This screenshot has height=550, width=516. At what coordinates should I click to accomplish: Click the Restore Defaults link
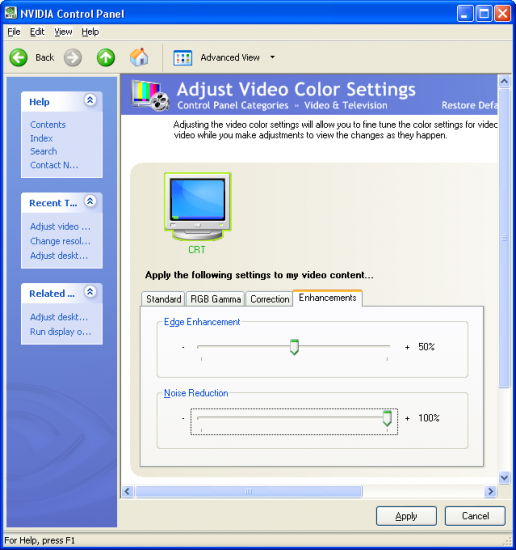coord(469,105)
